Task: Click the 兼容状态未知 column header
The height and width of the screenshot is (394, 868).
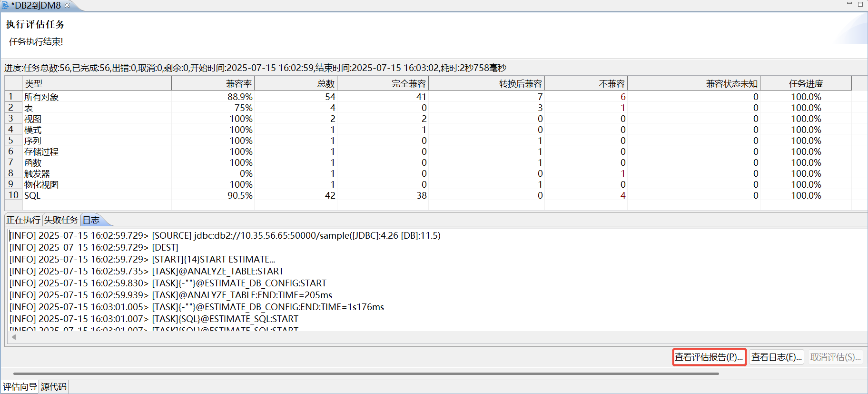Action: coord(693,83)
